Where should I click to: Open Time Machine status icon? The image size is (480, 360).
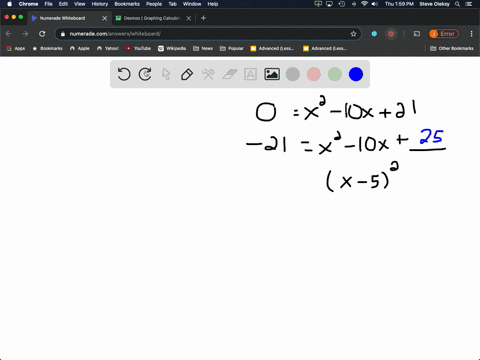342,4
